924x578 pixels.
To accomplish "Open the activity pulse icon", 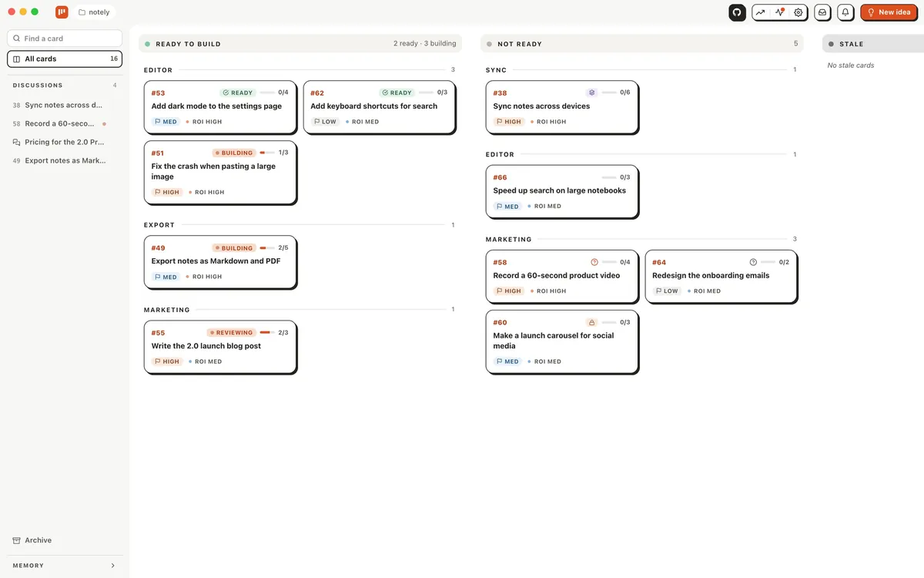I will [x=780, y=12].
